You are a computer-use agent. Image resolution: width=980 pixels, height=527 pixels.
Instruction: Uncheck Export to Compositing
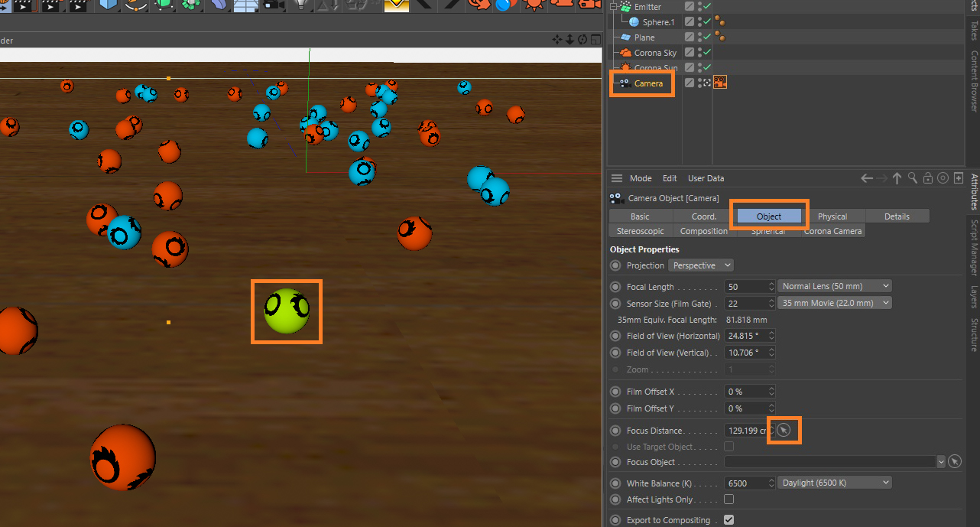pos(729,520)
